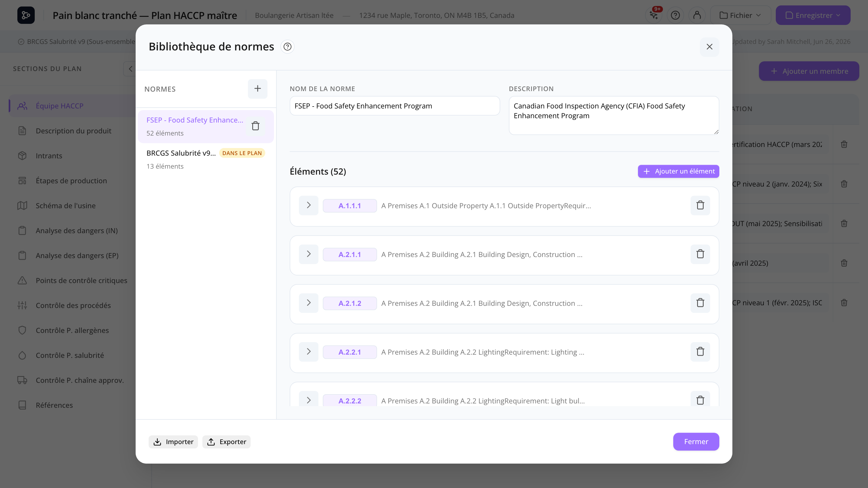Click the trash icon for the Certification HACCP row
The image size is (868, 488).
coord(844,144)
